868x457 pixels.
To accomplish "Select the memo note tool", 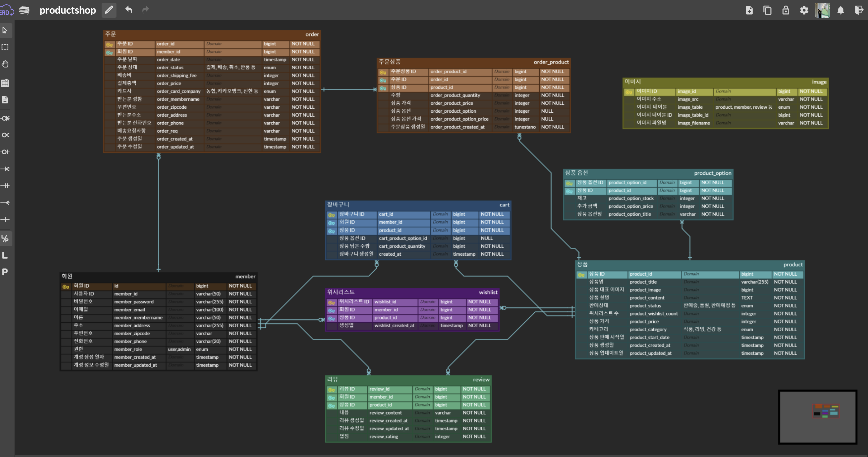I will pyautogui.click(x=5, y=100).
